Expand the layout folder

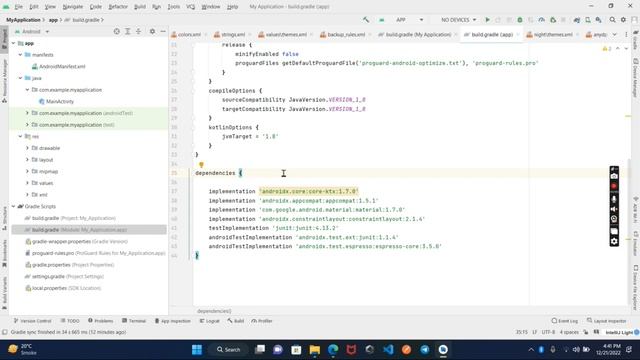point(27,160)
